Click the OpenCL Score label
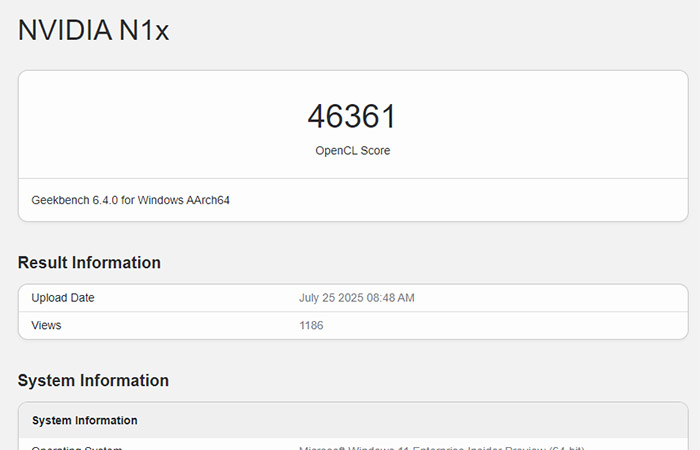 click(x=353, y=151)
